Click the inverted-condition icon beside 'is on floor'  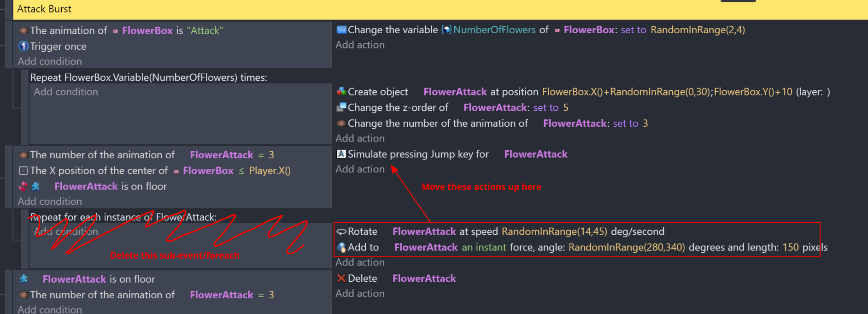click(x=23, y=186)
